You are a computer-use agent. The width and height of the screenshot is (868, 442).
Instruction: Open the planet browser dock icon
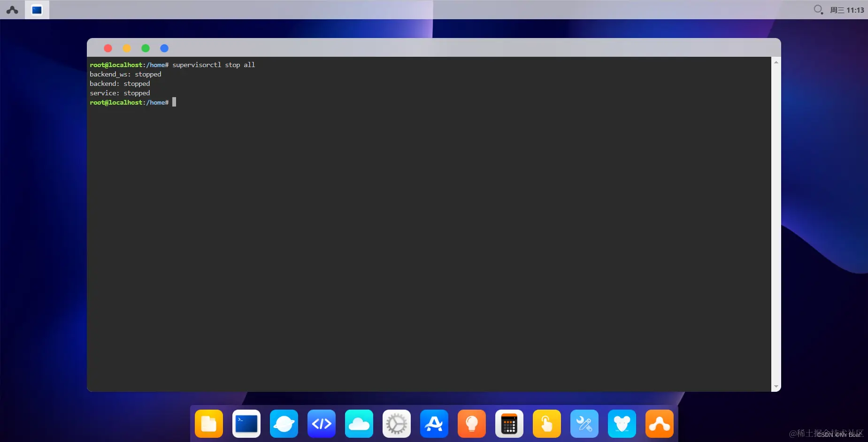[284, 424]
